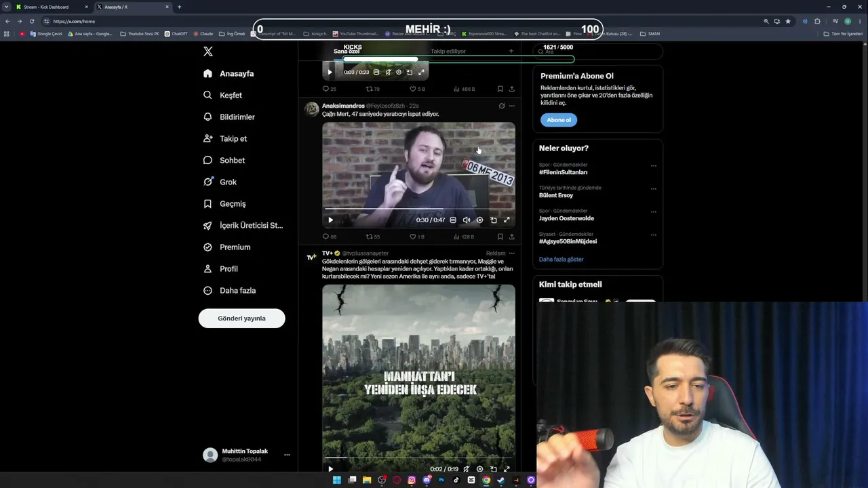Open options for Bülent Ersoy trend
This screenshot has height=488, width=868.
click(x=654, y=188)
